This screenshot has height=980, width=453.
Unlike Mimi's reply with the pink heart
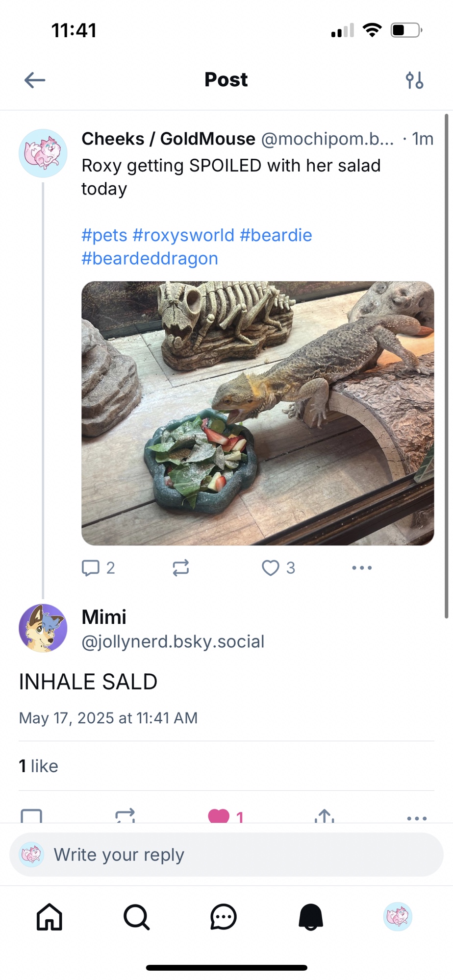click(x=219, y=816)
